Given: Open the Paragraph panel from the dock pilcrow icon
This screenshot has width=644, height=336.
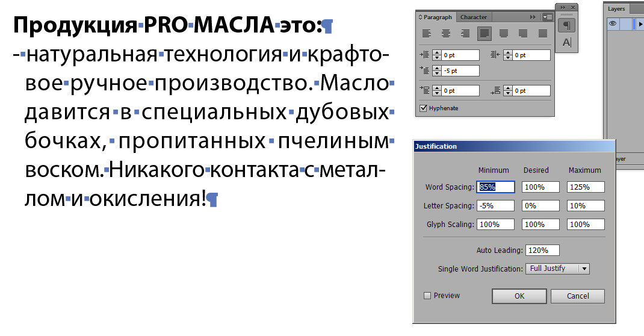Looking at the screenshot, I should [566, 26].
